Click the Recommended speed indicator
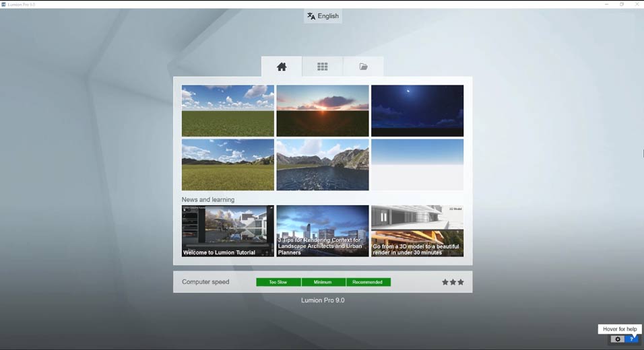644x350 pixels. tap(368, 282)
